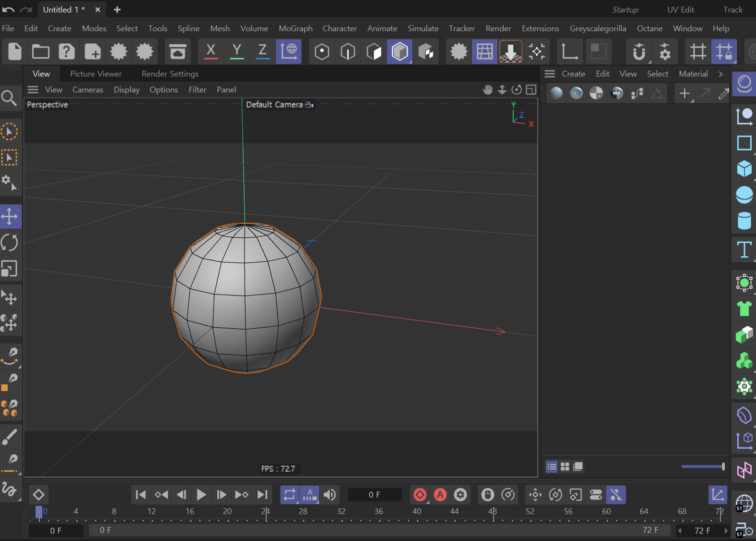The image size is (756, 541).
Task: Click Play Forwards button
Action: [x=201, y=494]
